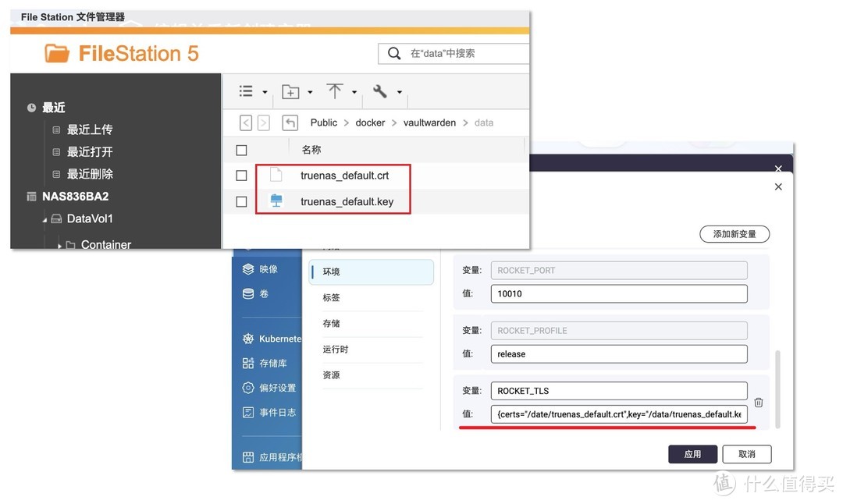Click the ROCKET_PORT value field 10010
Screen dimensions: 843x504
pos(619,294)
